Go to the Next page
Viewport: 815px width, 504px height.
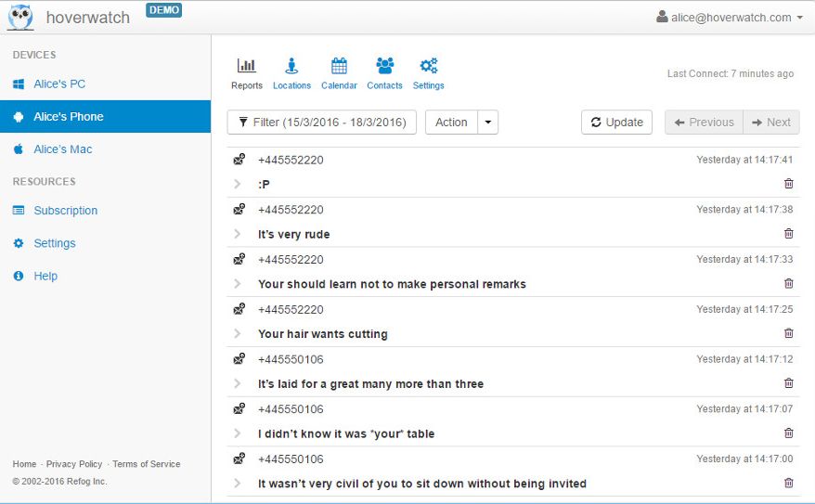pyautogui.click(x=771, y=123)
